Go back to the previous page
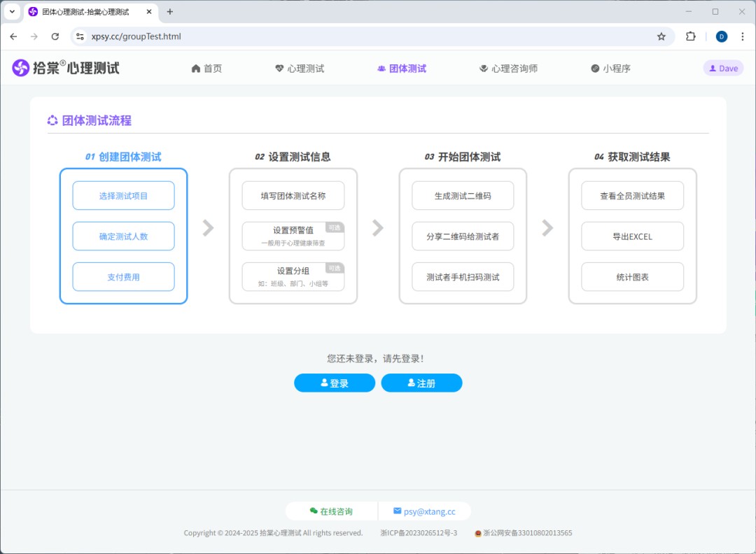This screenshot has width=756, height=554. click(13, 36)
